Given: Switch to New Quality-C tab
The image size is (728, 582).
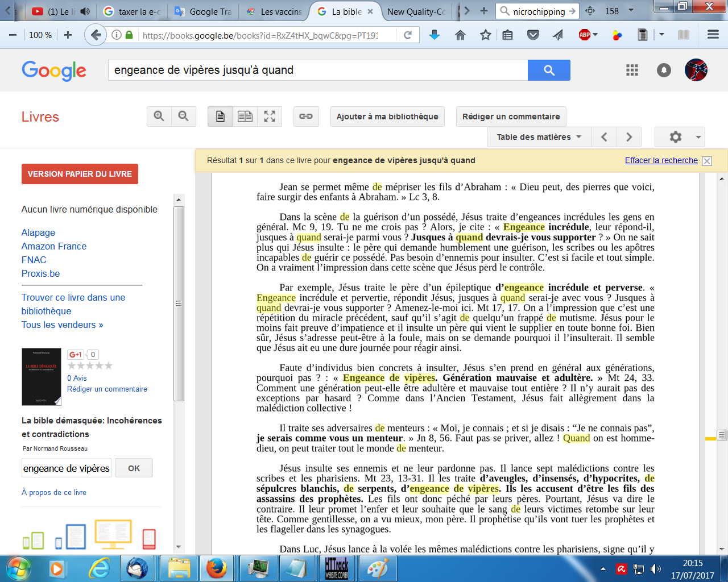Looking at the screenshot, I should click(x=416, y=11).
